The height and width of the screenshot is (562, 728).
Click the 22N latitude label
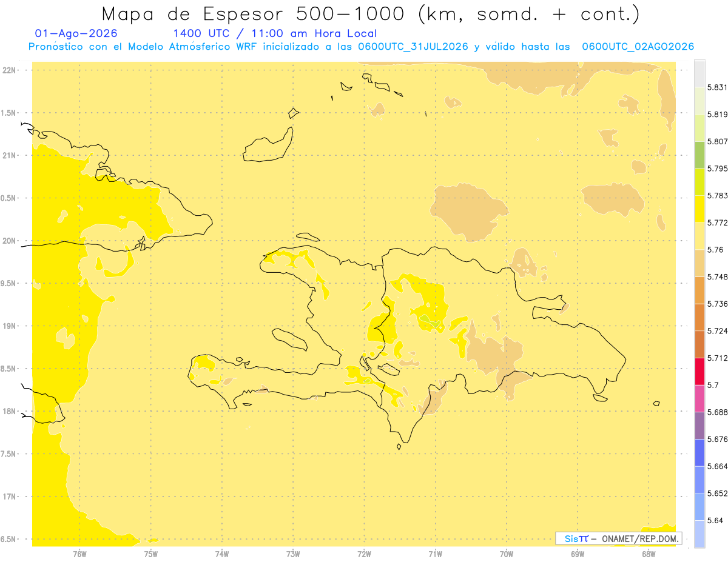[9, 70]
